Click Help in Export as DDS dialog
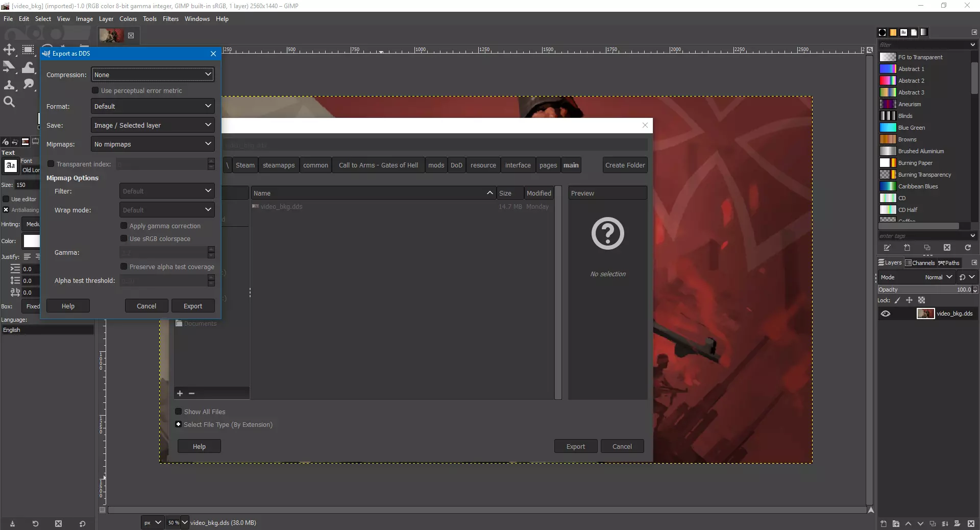Screen dimensions: 980x530 coord(68,306)
